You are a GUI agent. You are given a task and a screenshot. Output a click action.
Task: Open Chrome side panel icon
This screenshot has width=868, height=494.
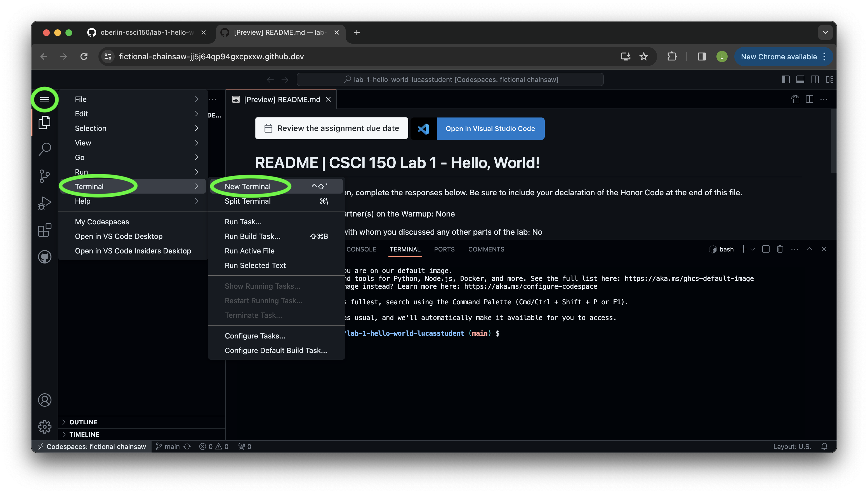[702, 56]
